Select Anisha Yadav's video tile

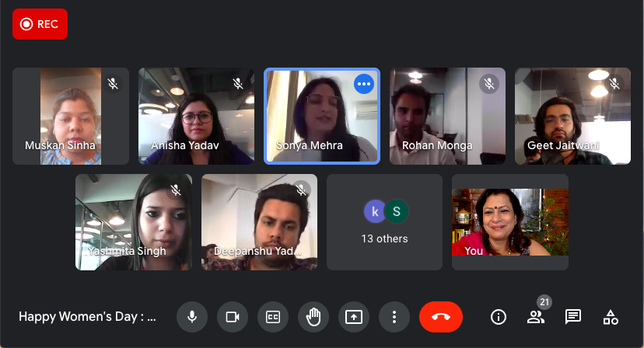(x=196, y=117)
